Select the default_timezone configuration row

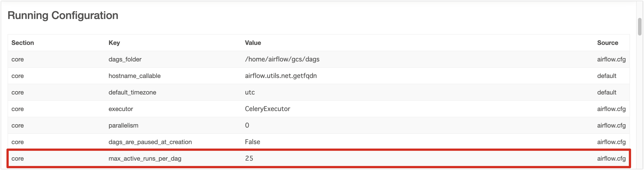[x=175, y=92]
